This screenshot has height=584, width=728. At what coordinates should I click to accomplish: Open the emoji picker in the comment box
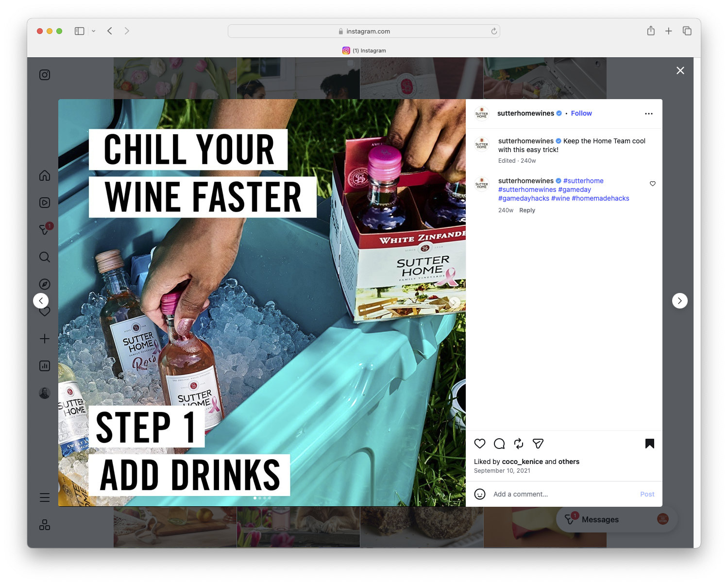click(480, 494)
